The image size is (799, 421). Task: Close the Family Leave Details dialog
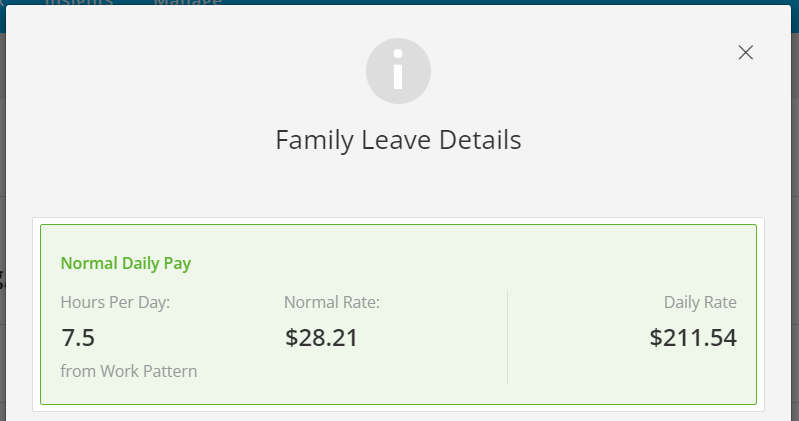pos(745,52)
